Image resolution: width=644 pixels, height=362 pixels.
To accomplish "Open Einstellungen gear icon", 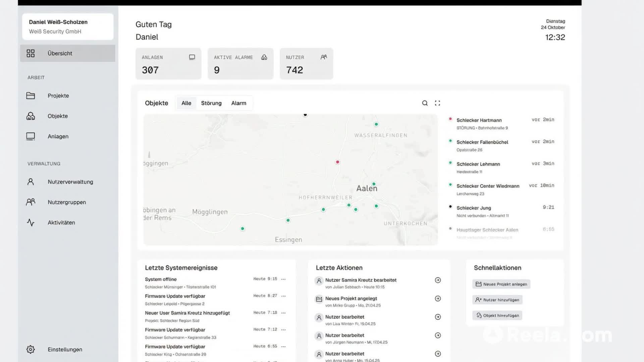I will click(31, 349).
